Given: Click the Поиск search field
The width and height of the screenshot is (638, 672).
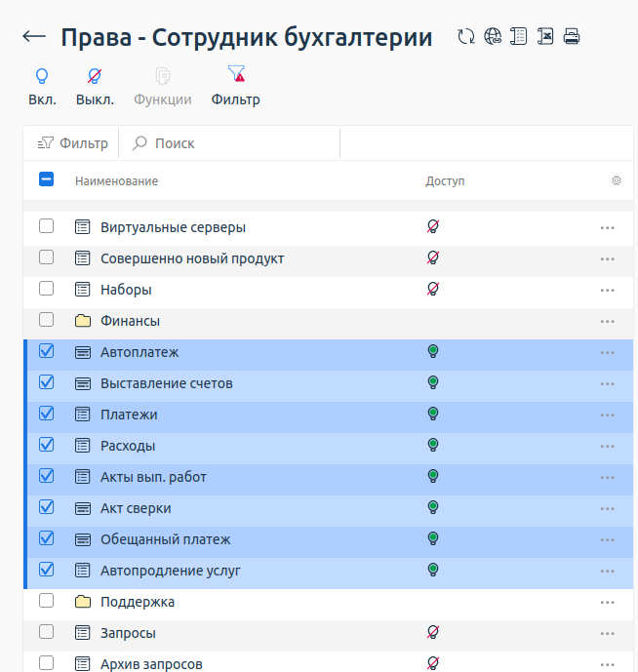Looking at the screenshot, I should (x=234, y=143).
